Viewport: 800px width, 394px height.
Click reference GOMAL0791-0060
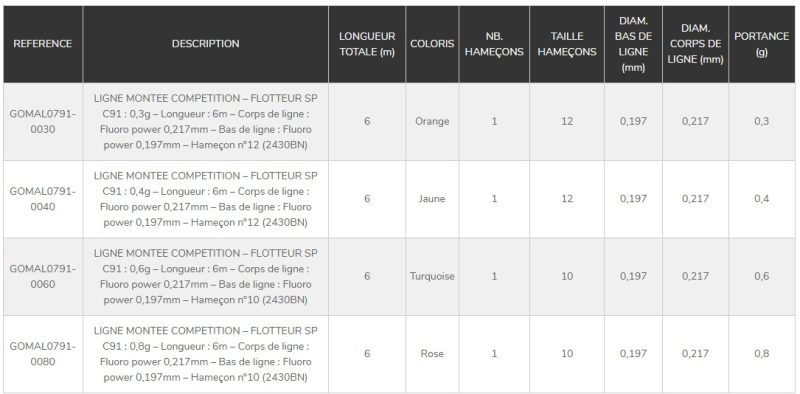(x=43, y=277)
